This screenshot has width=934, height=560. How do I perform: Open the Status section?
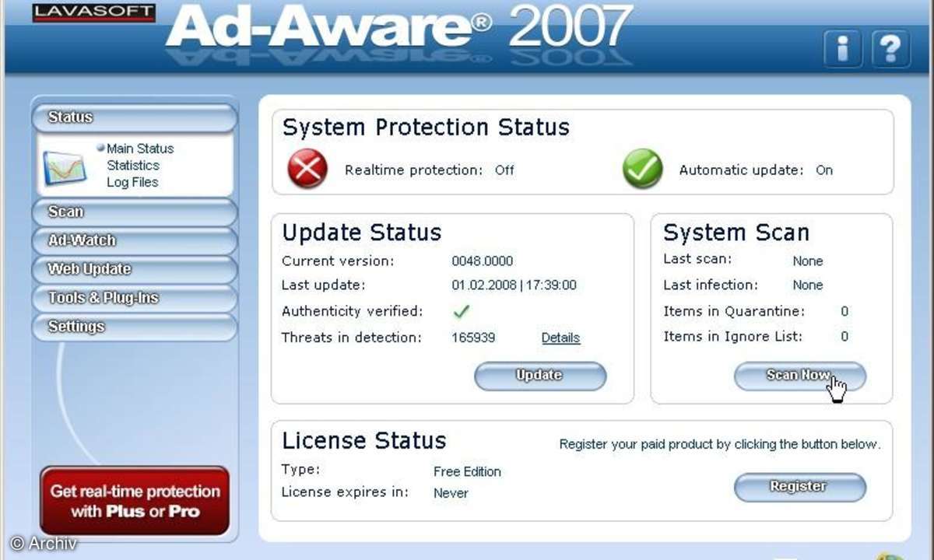click(x=134, y=117)
